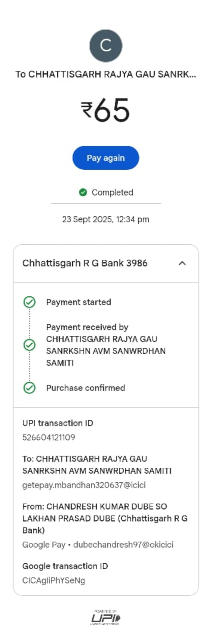The height and width of the screenshot is (644, 211).
Task: Click the Completed status label
Action: click(112, 193)
